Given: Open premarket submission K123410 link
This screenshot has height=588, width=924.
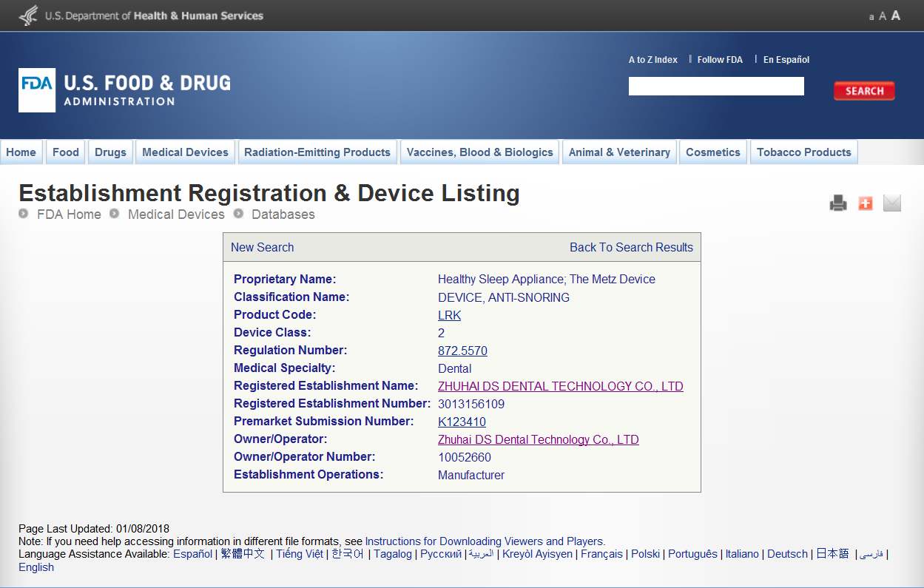Looking at the screenshot, I should pyautogui.click(x=462, y=422).
